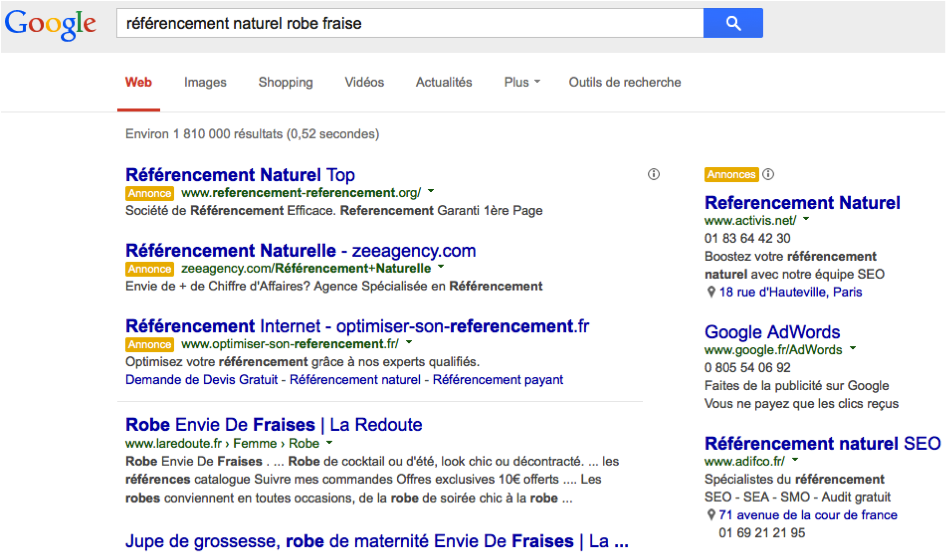Open Google AdWords ad link
946x553 pixels.
tap(772, 332)
